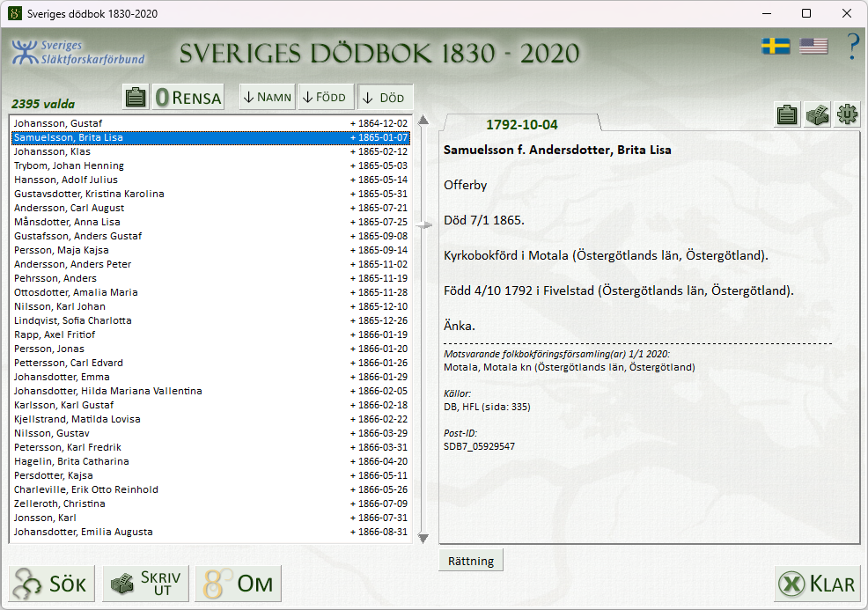The image size is (868, 610).
Task: Select Samuelsson, Brita Lisa row
Action: coord(210,137)
